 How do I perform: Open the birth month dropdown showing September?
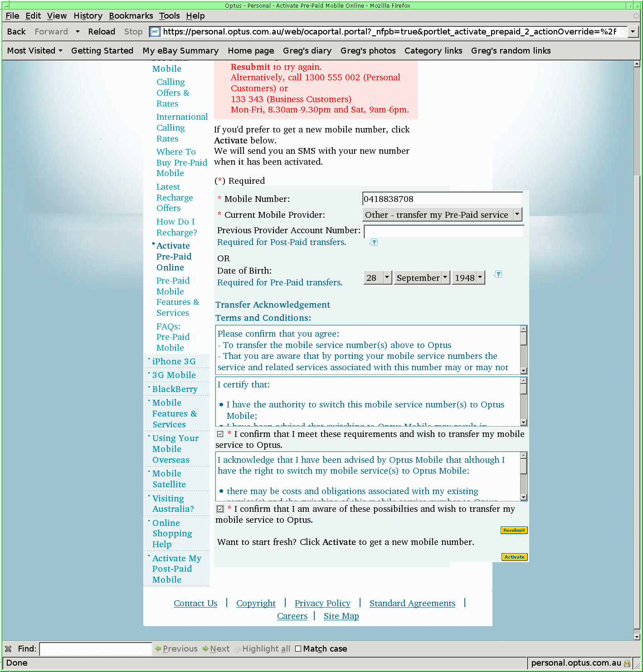[422, 278]
